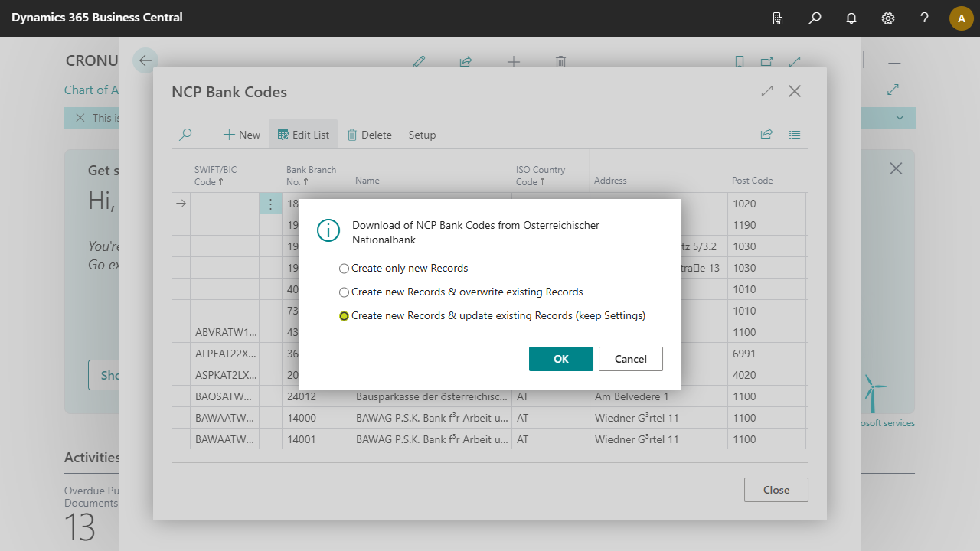This screenshot has width=980, height=551.
Task: Switch list view layout icon
Action: click(x=795, y=135)
